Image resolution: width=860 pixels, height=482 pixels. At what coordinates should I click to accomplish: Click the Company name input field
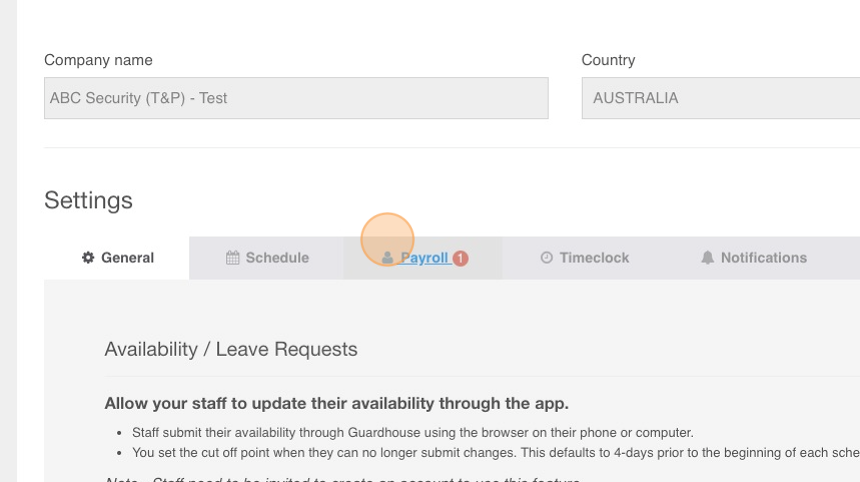click(x=296, y=98)
